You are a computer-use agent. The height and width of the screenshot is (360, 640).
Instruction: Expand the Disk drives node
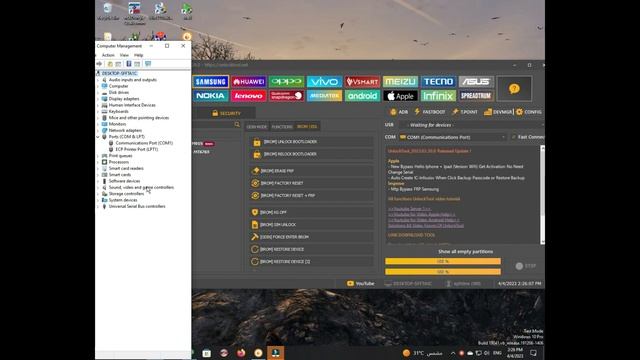[98, 93]
